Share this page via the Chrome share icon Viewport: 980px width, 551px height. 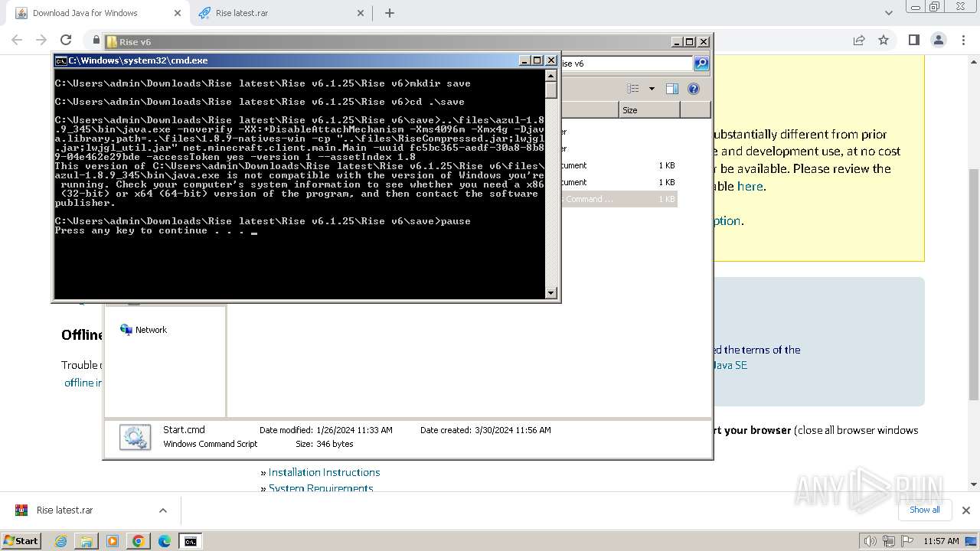click(859, 40)
